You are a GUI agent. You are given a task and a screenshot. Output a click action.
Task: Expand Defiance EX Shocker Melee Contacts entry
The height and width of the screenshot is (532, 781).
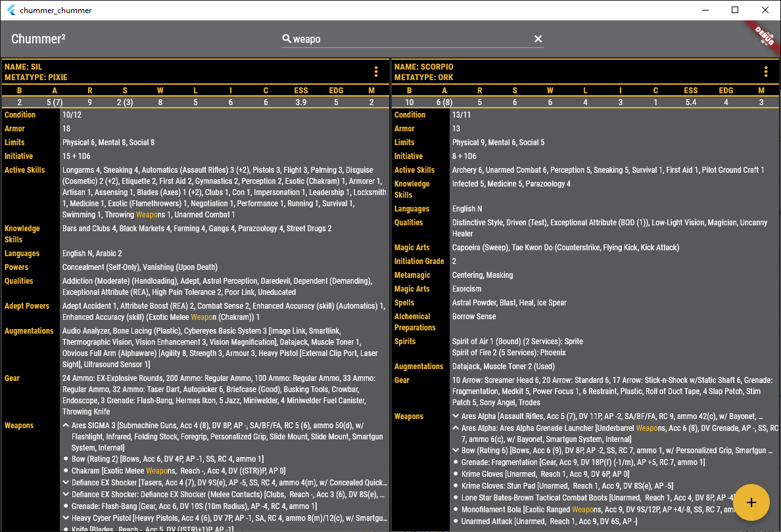click(66, 494)
